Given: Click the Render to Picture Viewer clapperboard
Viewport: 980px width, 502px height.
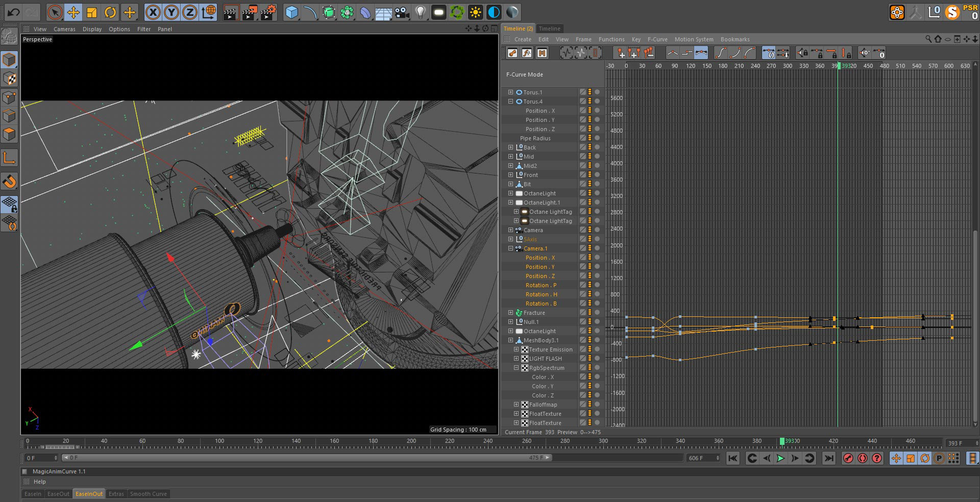Looking at the screenshot, I should click(x=249, y=12).
